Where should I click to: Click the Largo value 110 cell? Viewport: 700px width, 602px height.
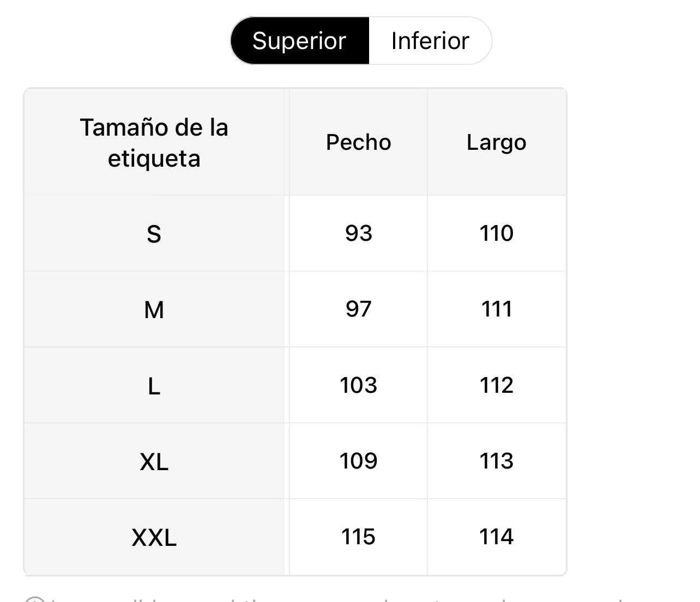click(496, 233)
